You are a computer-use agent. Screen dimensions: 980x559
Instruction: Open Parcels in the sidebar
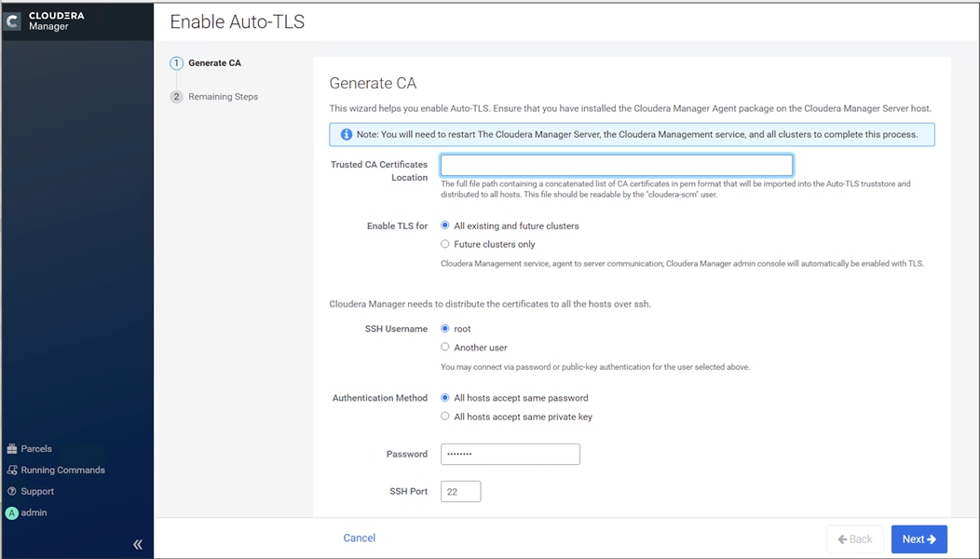point(36,449)
